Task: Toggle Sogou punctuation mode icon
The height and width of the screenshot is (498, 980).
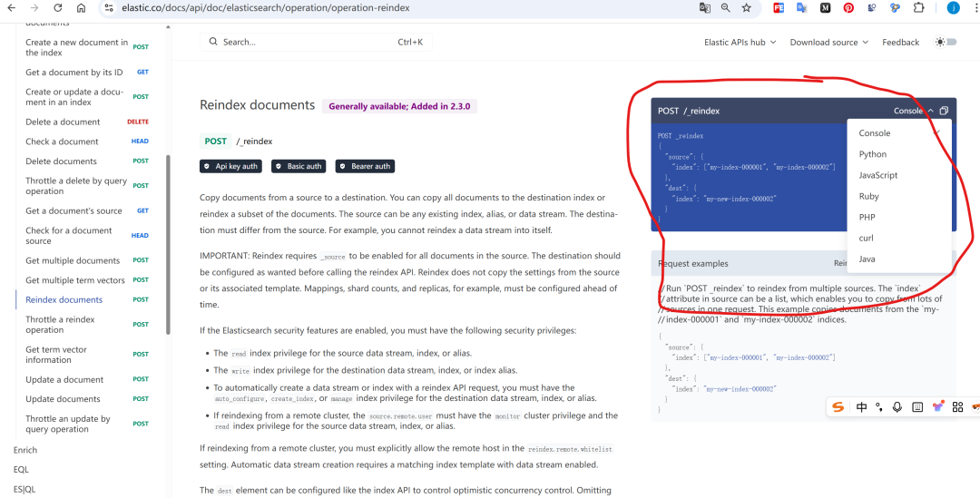Action: point(879,407)
